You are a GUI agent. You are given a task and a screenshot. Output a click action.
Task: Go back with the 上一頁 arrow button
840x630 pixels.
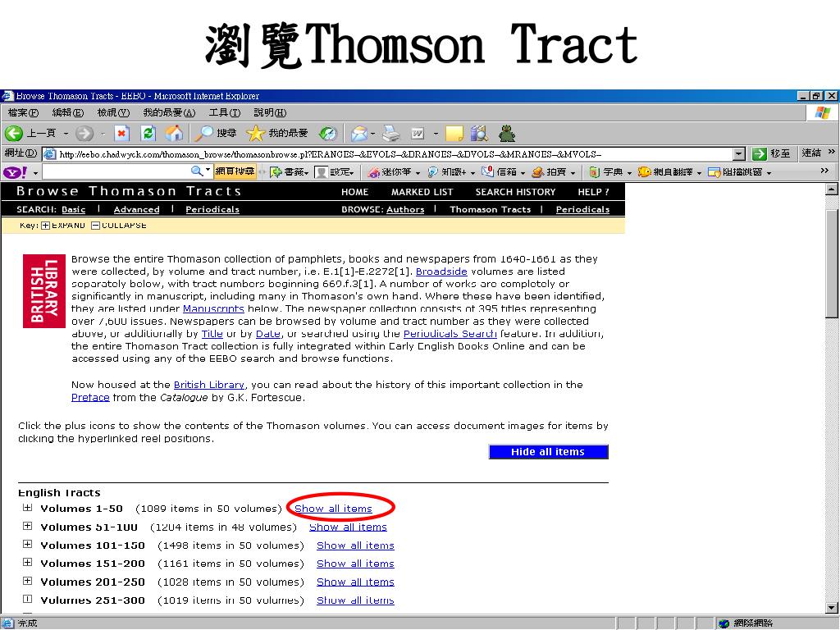click(30, 134)
